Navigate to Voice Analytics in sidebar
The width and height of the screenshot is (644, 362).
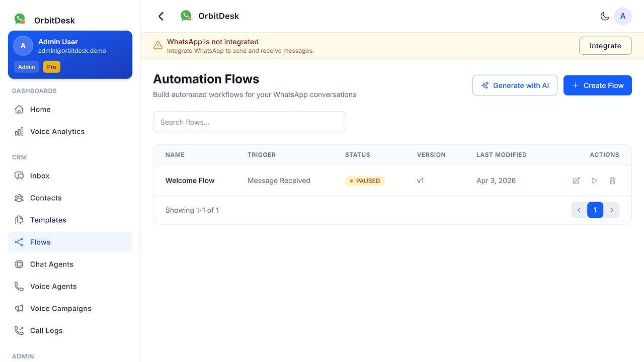pos(57,132)
